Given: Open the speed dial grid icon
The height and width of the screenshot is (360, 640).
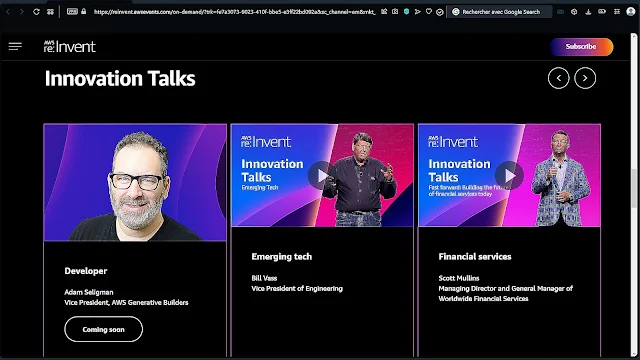Looking at the screenshot, I should pyautogui.click(x=50, y=12).
